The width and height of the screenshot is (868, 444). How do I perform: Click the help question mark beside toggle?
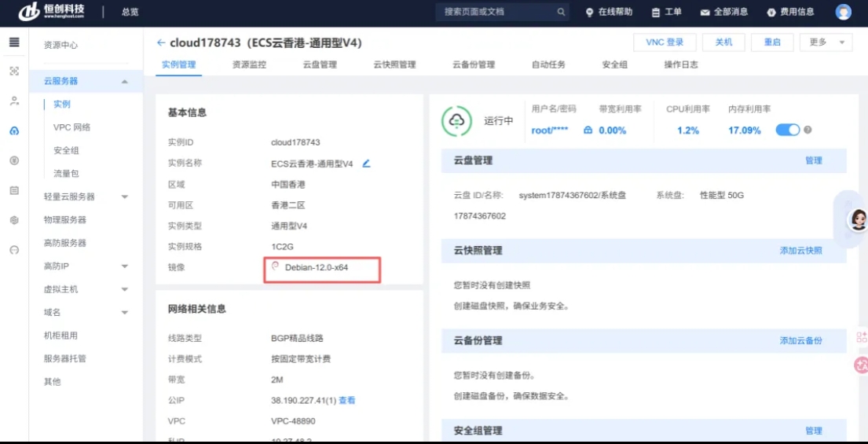pyautogui.click(x=808, y=130)
